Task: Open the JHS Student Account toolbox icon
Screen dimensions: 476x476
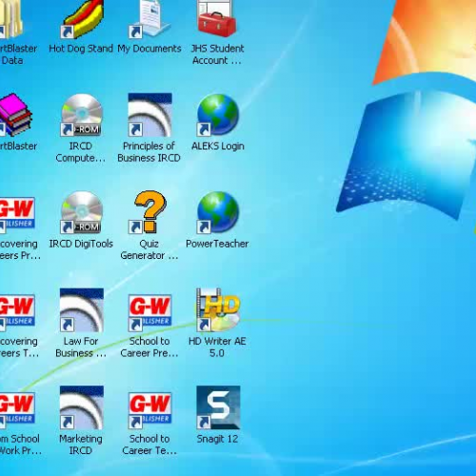Action: [217, 18]
